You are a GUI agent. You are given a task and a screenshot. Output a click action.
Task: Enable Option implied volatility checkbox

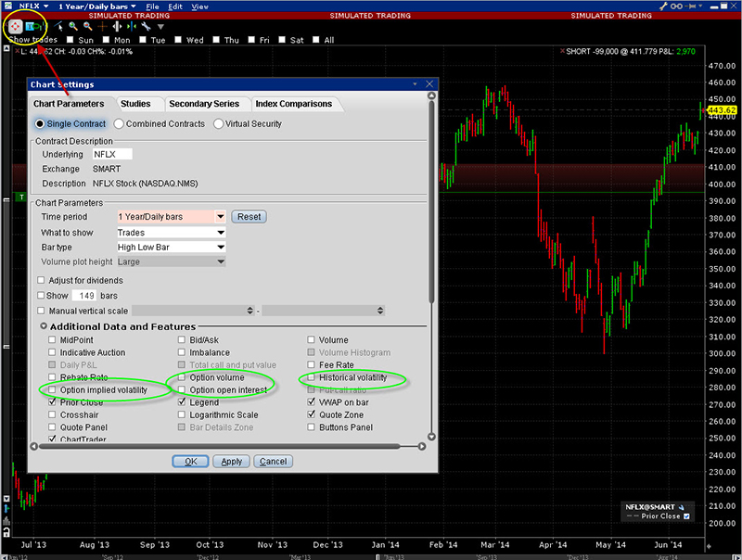(x=53, y=391)
